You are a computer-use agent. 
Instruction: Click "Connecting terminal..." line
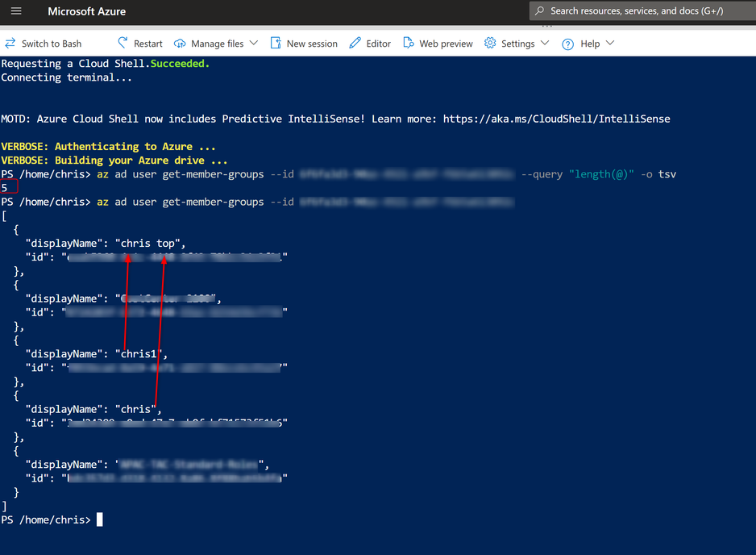pyautogui.click(x=66, y=77)
